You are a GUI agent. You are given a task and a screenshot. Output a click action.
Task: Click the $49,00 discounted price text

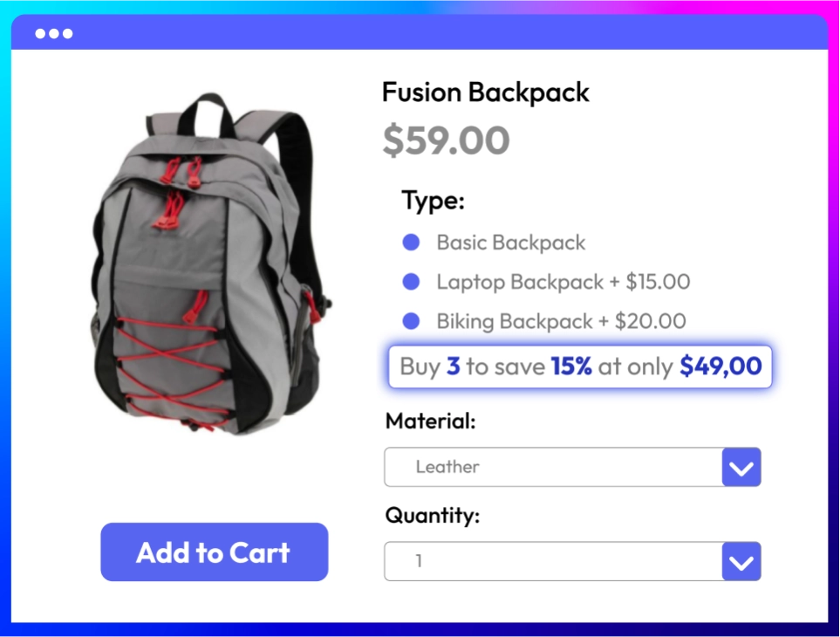click(x=720, y=367)
